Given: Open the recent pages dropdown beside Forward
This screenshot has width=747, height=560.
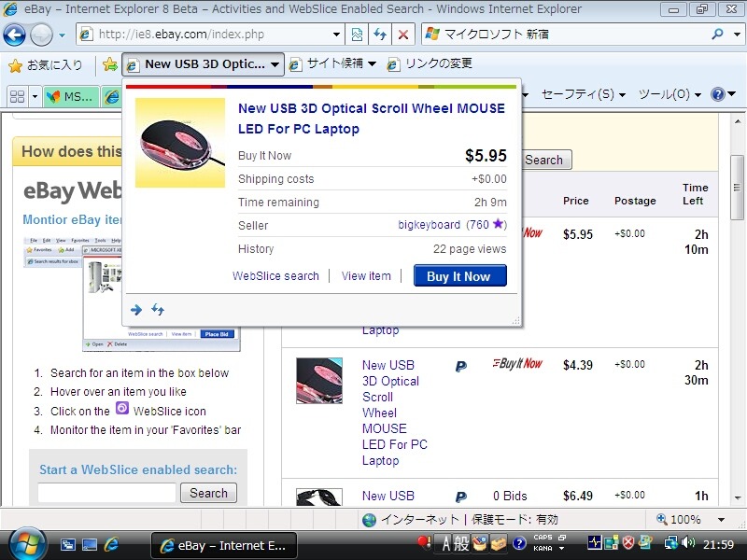Looking at the screenshot, I should (x=62, y=35).
